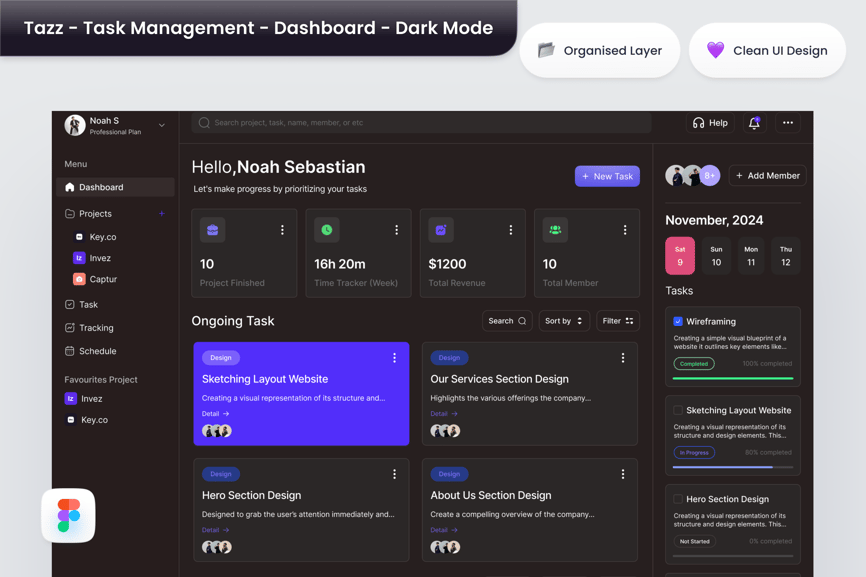Click the Help headphones icon

point(698,123)
